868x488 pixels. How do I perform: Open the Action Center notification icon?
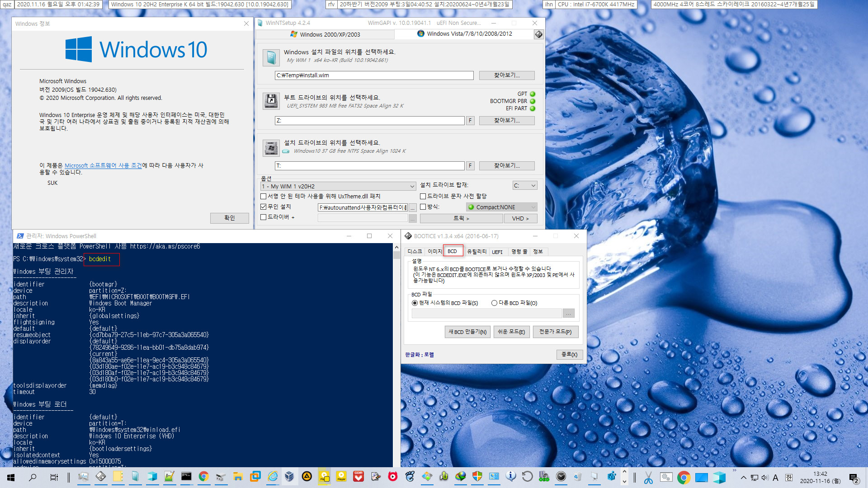pyautogui.click(x=854, y=478)
